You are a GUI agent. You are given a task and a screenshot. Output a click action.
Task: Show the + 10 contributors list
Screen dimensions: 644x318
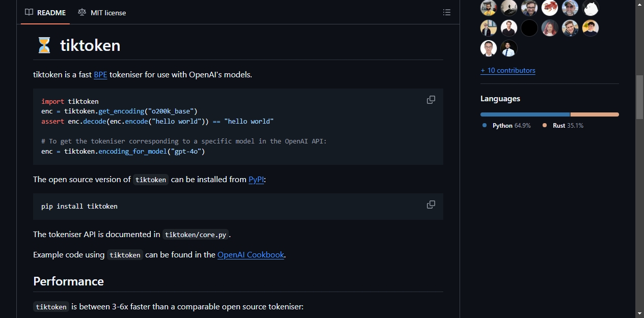point(508,70)
